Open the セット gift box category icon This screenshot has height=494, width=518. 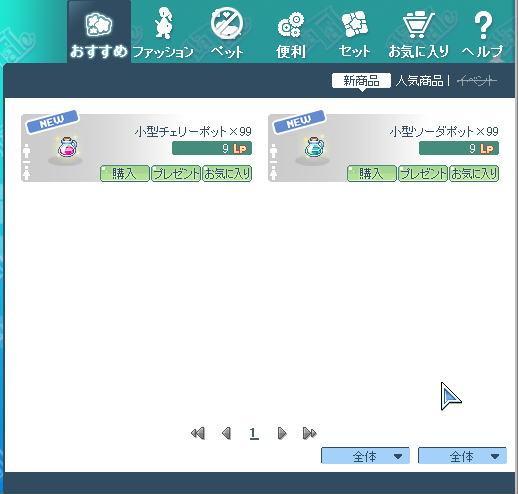tap(355, 24)
